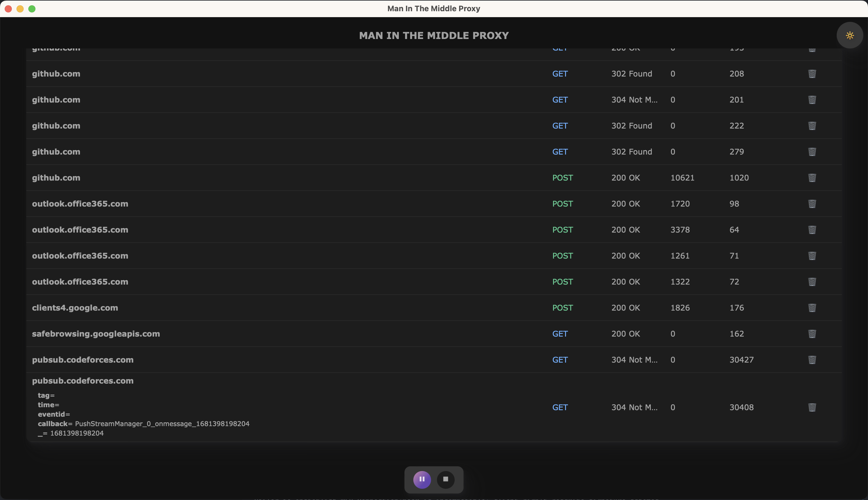Viewport: 868px width, 500px height.
Task: Select the github.com POST request row
Action: [56, 178]
